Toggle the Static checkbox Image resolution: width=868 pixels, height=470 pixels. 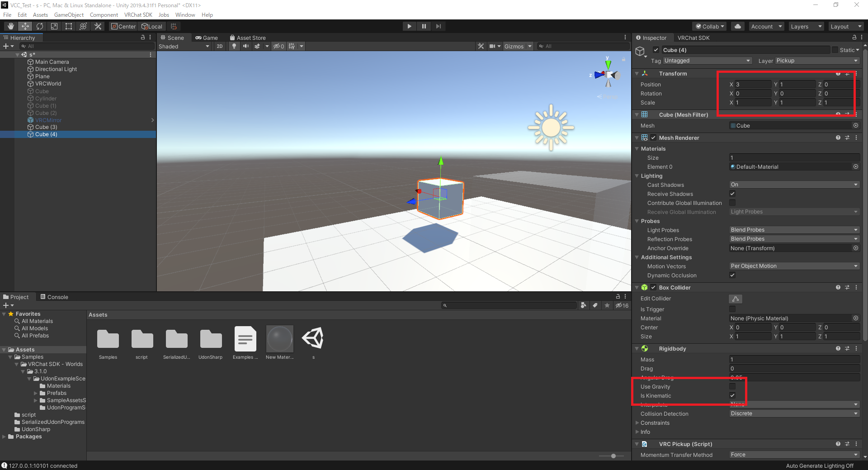pyautogui.click(x=835, y=50)
